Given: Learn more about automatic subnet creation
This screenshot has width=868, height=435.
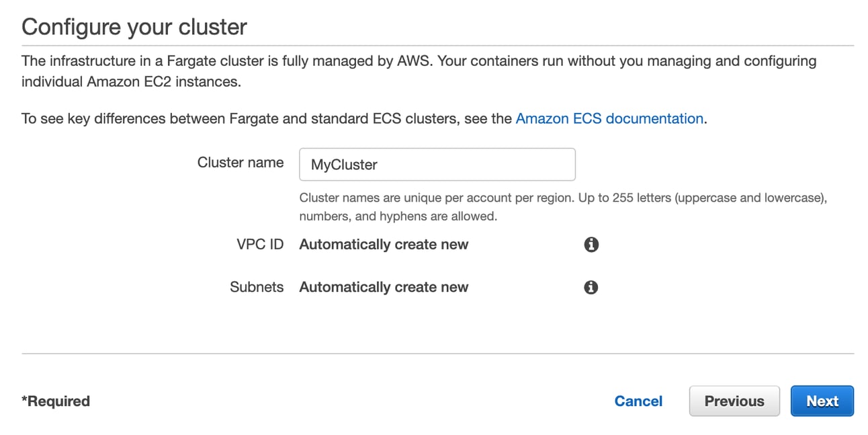Looking at the screenshot, I should point(591,287).
